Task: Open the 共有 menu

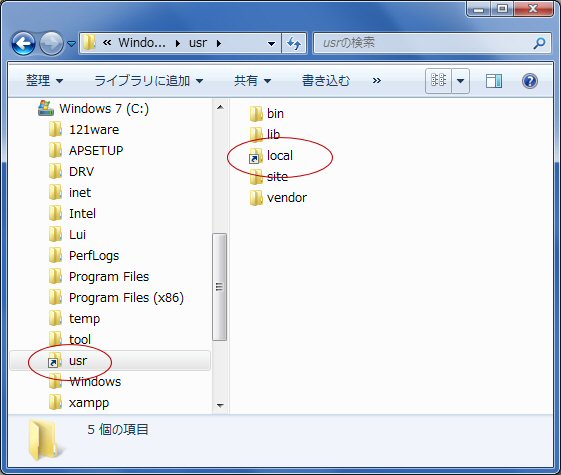Action: [x=252, y=81]
